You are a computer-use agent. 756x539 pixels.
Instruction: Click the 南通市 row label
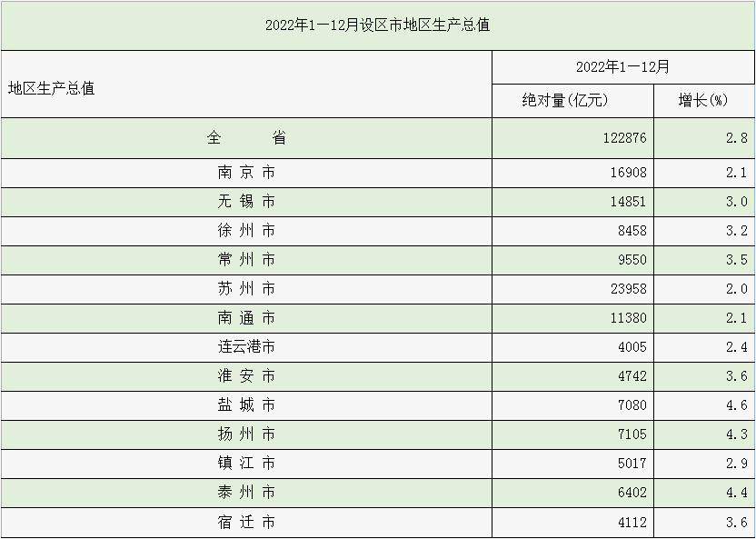(246, 318)
